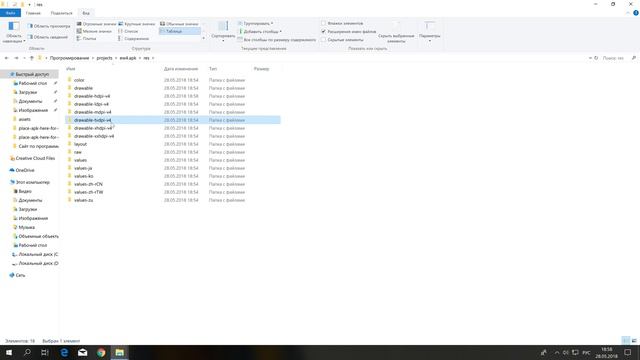
Task: Toggle Область просмотра preview pane
Action: click(x=49, y=26)
